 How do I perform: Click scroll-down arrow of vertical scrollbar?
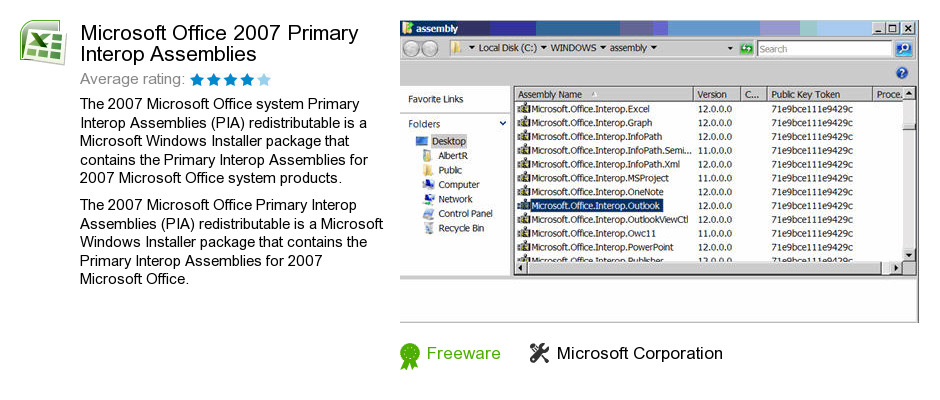click(909, 255)
